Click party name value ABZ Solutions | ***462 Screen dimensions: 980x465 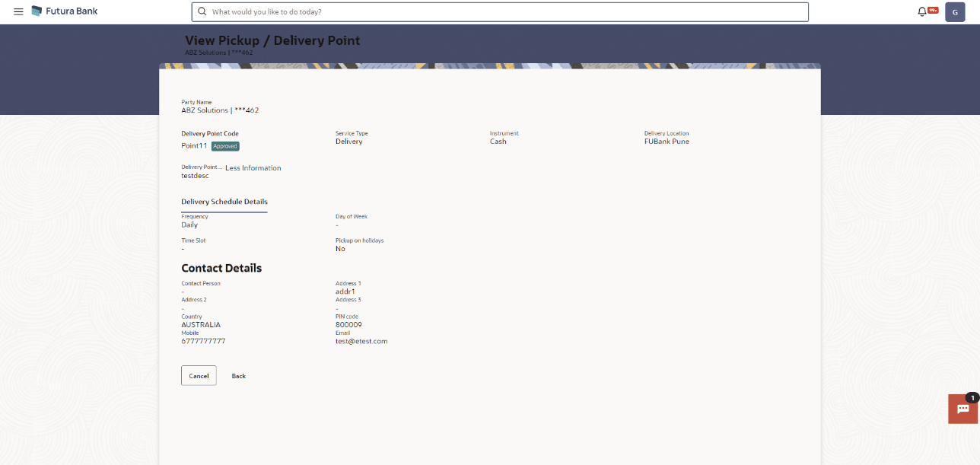pyautogui.click(x=220, y=110)
